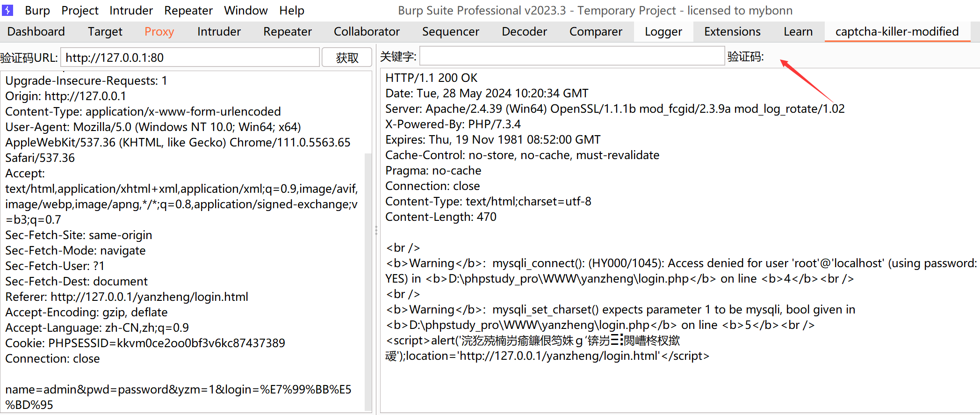Click the HTTP/1.1 200 OK status line
Screen dimensions: 980x415
click(x=431, y=78)
